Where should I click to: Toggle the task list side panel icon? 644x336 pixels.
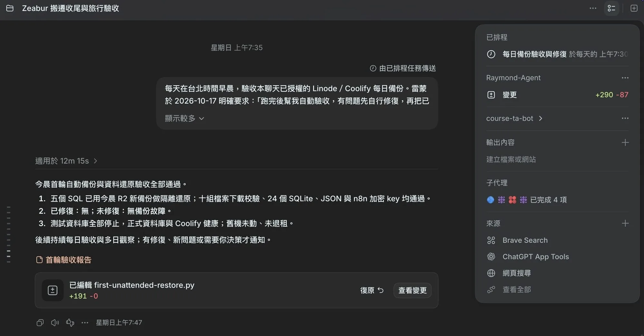[611, 8]
